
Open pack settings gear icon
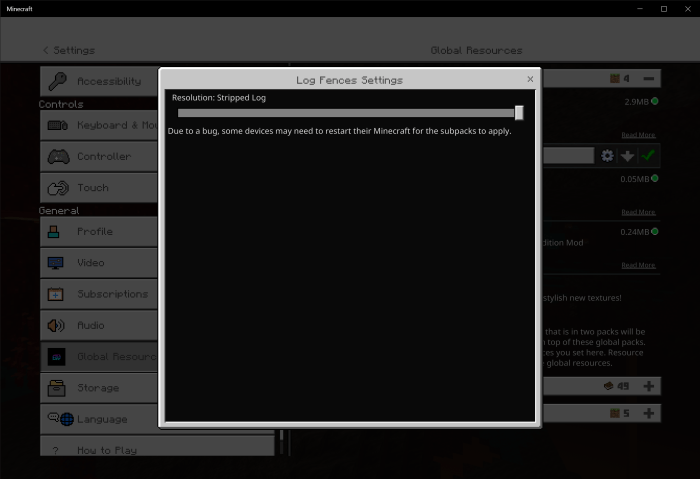click(x=607, y=156)
